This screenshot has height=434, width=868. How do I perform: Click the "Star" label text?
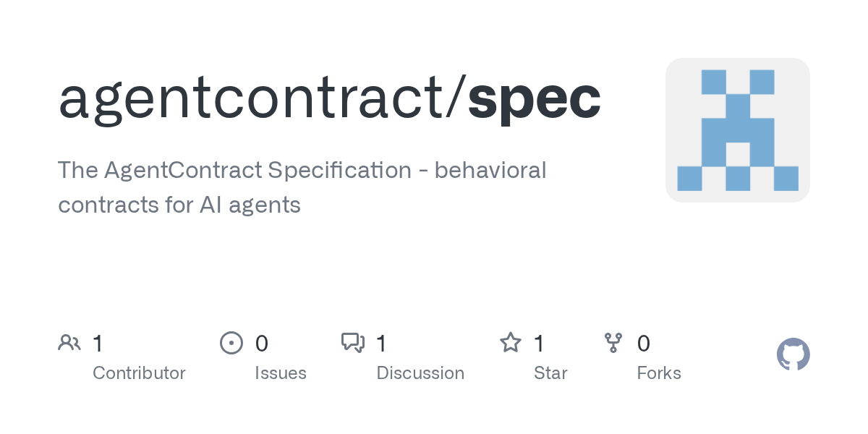click(x=550, y=373)
